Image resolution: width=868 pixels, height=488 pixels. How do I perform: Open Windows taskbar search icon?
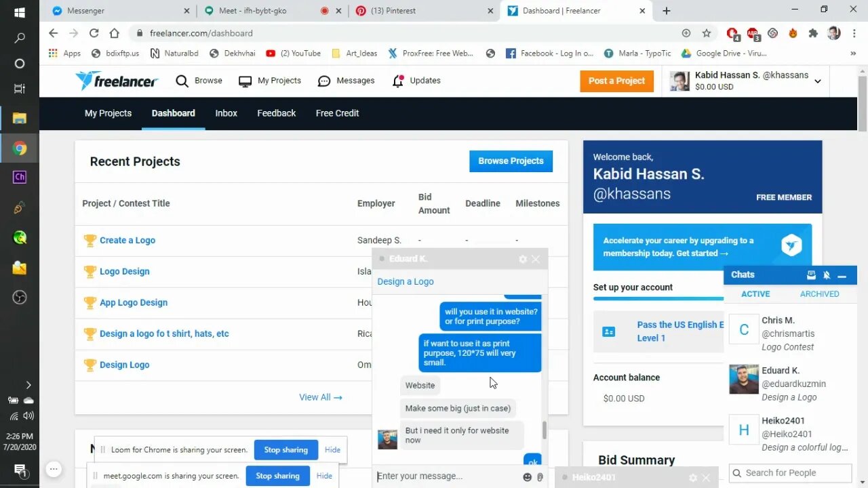20,39
